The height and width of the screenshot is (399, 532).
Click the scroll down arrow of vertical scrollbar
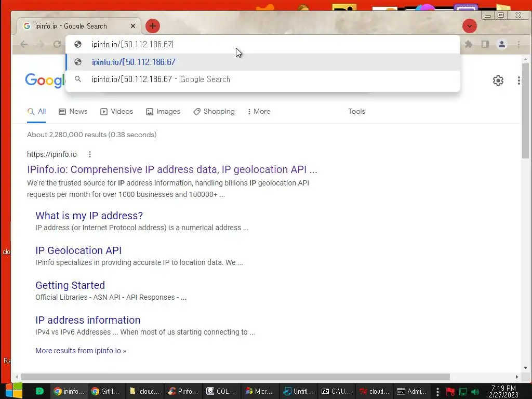[525, 368]
